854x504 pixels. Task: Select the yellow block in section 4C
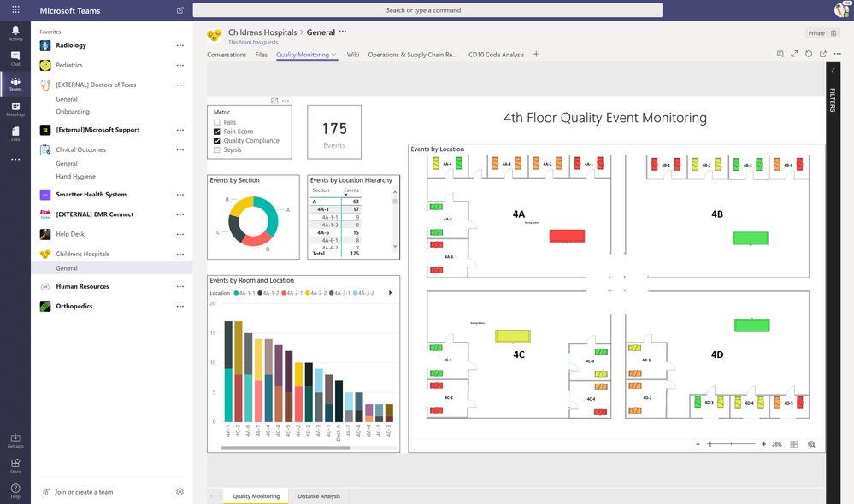[x=513, y=337]
